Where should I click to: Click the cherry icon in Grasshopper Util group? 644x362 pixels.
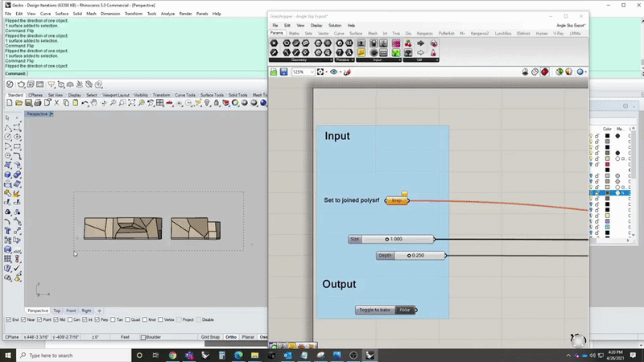(x=408, y=43)
